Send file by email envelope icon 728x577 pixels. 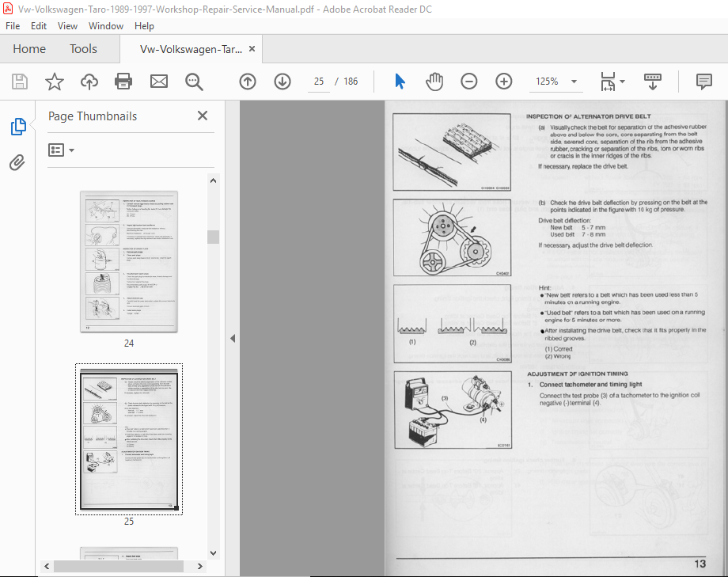point(159,82)
